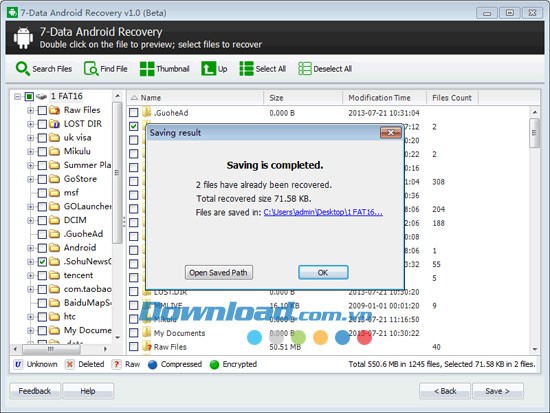The image size is (550, 413).
Task: Click the Deselect All icon
Action: [304, 68]
